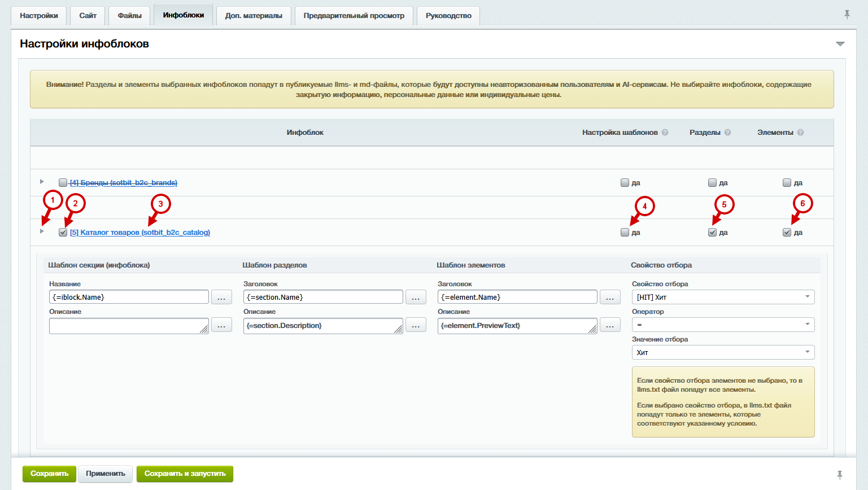Enable Разделы checkbox for Бренды row
The height and width of the screenshot is (490, 868).
coord(712,183)
